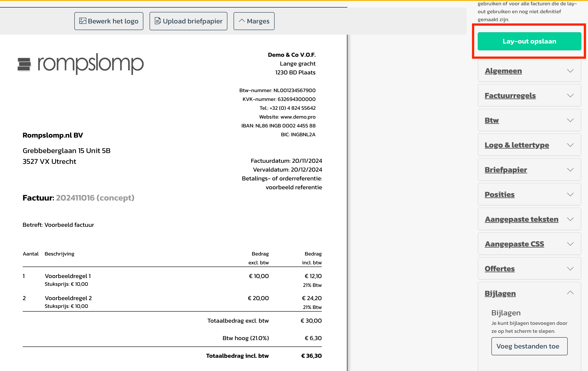Click the Factuurdatum: 20/11/2024 text
Image resolution: width=588 pixels, height=371 pixels.
[x=286, y=161]
